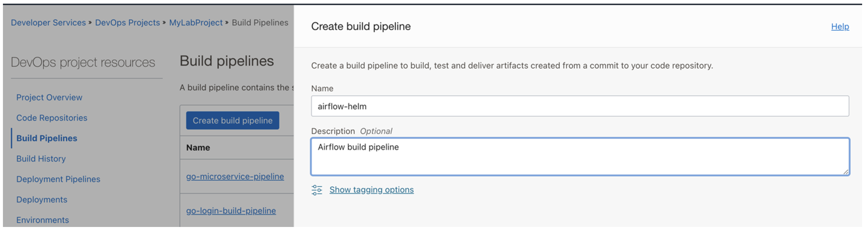Select Deployments in sidebar
This screenshot has height=231, width=868.
pos(42,200)
